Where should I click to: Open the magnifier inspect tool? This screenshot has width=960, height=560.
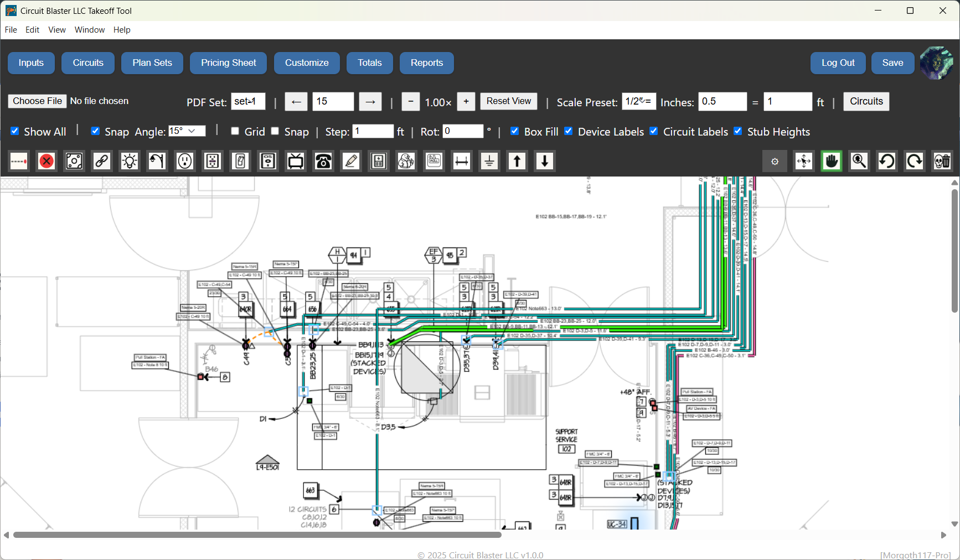tap(859, 161)
